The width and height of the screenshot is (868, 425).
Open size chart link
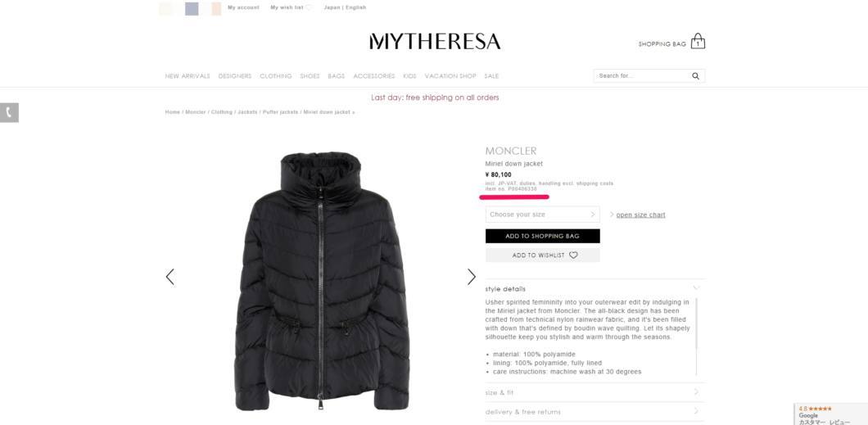tap(640, 215)
